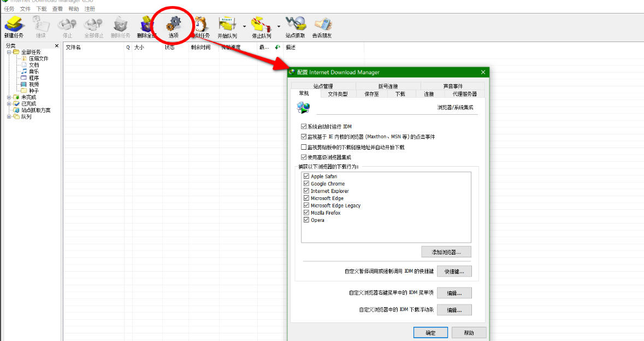Click the 添加浏览器... button

point(446,252)
